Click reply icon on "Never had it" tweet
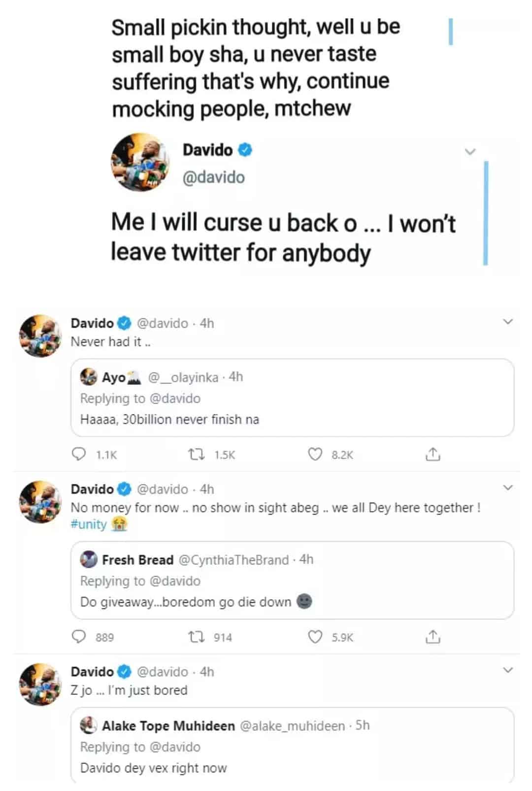The image size is (532, 791). (79, 454)
